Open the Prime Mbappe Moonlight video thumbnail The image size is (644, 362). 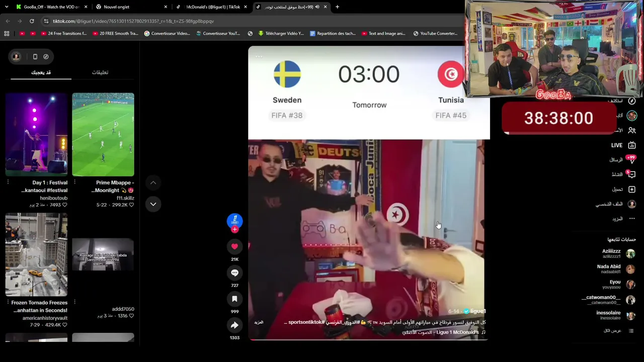(x=103, y=135)
